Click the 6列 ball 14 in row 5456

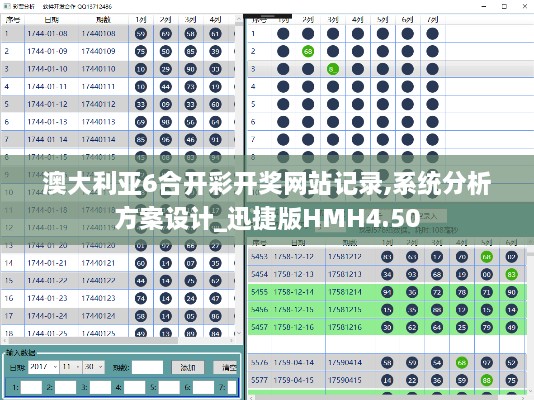[512, 310]
